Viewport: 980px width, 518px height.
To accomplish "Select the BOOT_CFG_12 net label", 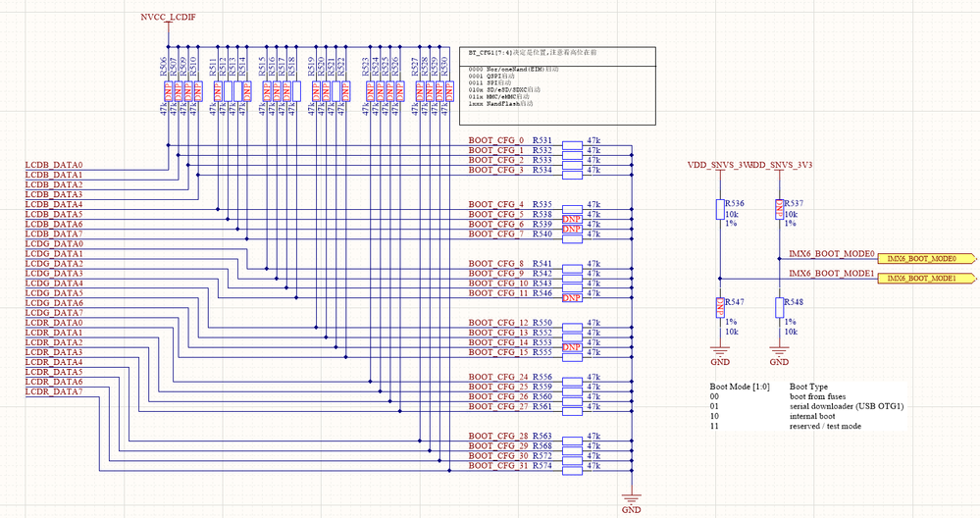I will pyautogui.click(x=498, y=323).
